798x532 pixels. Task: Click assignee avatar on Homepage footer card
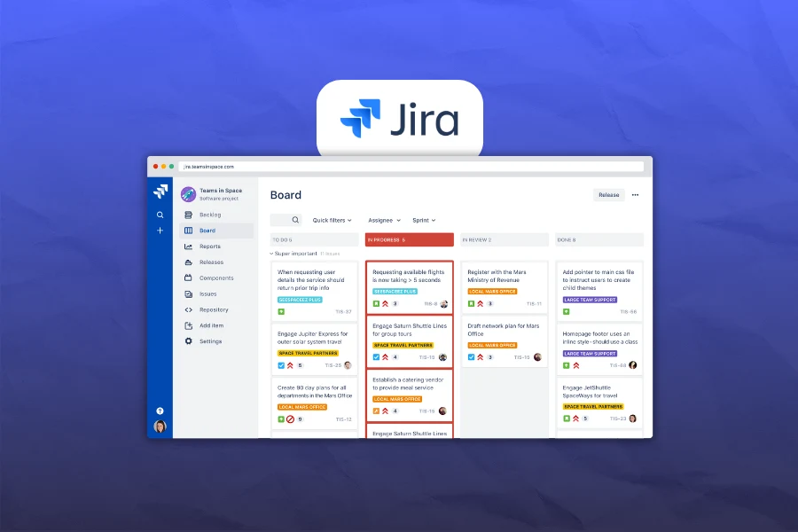pos(632,365)
